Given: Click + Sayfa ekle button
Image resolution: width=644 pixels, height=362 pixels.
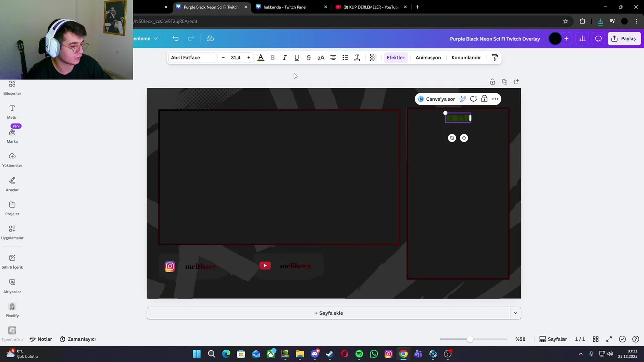Looking at the screenshot, I should click(x=329, y=313).
